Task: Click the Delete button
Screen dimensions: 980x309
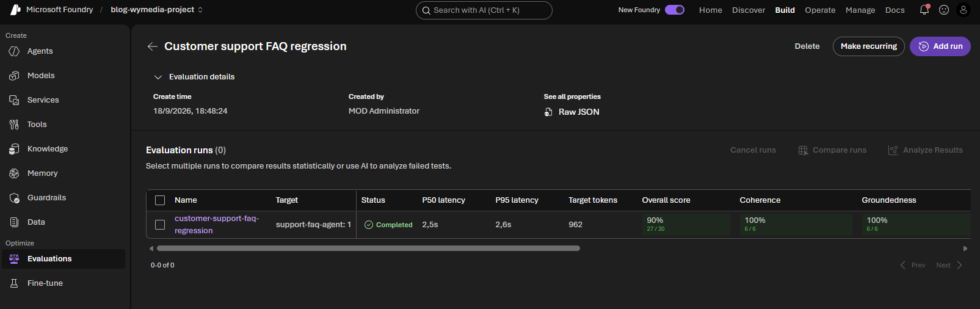Action: point(807,46)
